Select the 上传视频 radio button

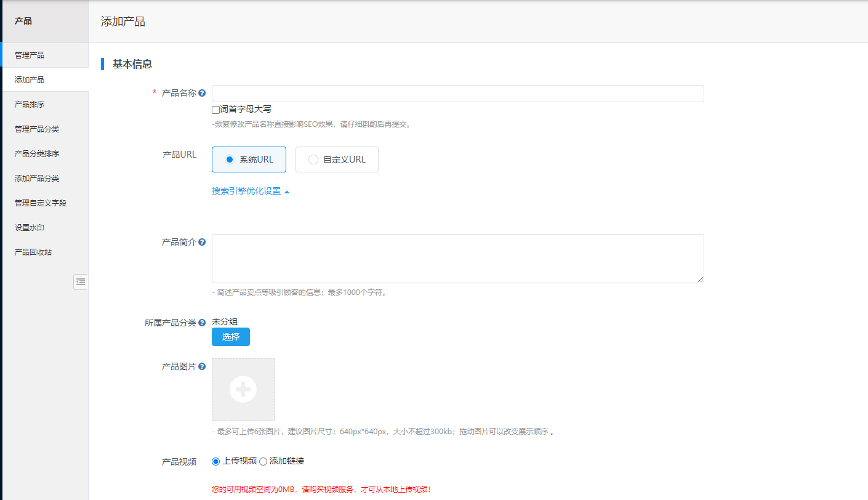215,461
